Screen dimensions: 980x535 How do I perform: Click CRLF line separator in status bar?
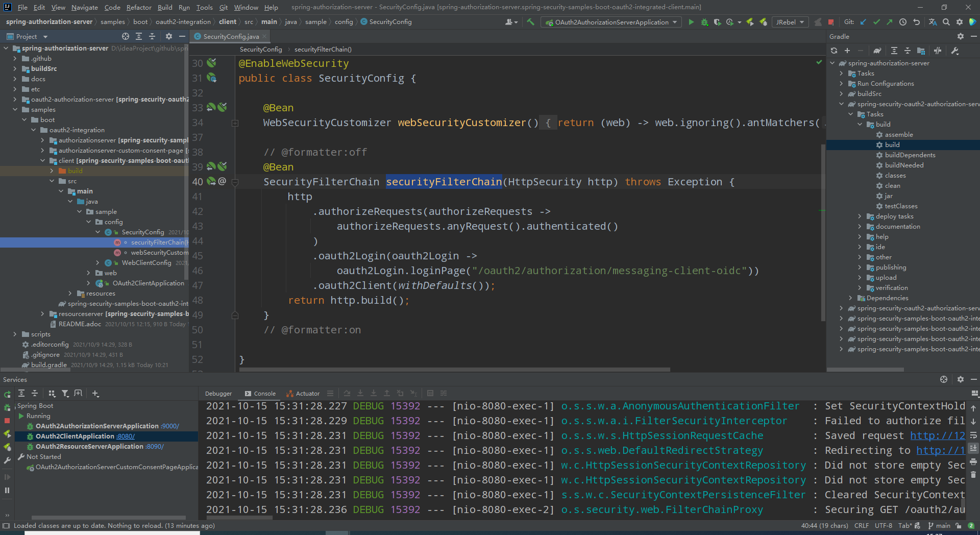pos(862,526)
